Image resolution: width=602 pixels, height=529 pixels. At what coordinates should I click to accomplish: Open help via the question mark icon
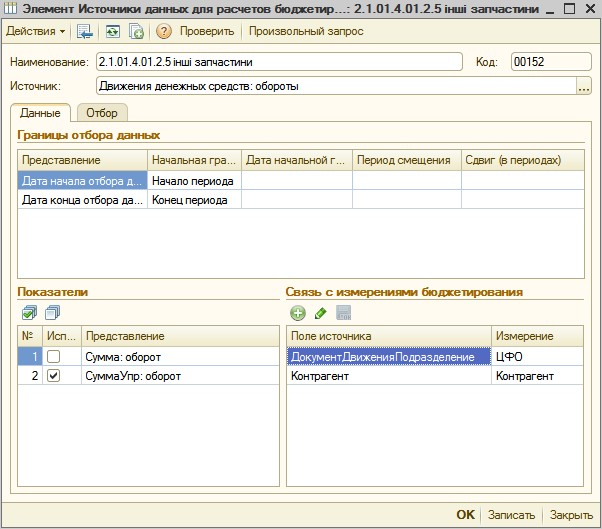tap(164, 31)
